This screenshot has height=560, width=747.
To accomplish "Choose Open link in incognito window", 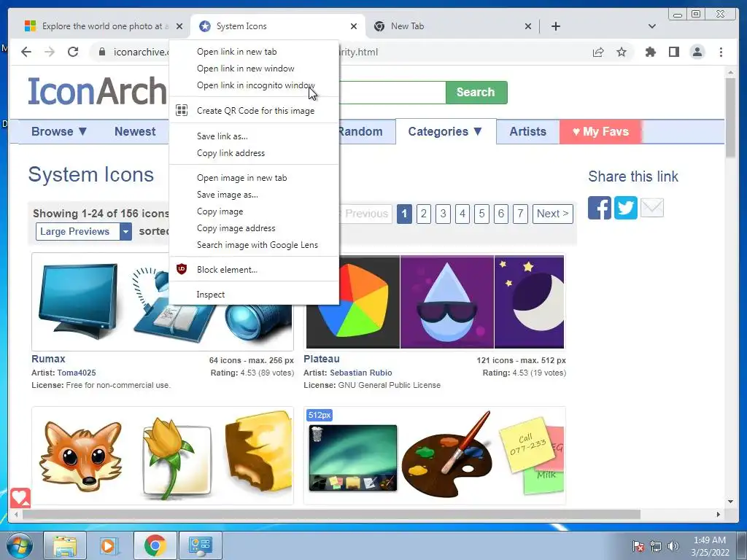I will click(255, 85).
